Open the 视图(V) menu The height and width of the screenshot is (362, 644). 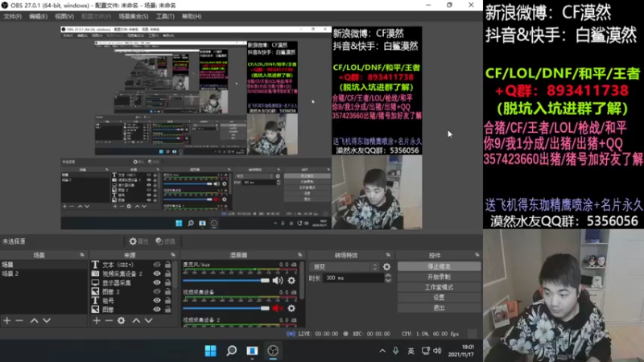pos(64,16)
